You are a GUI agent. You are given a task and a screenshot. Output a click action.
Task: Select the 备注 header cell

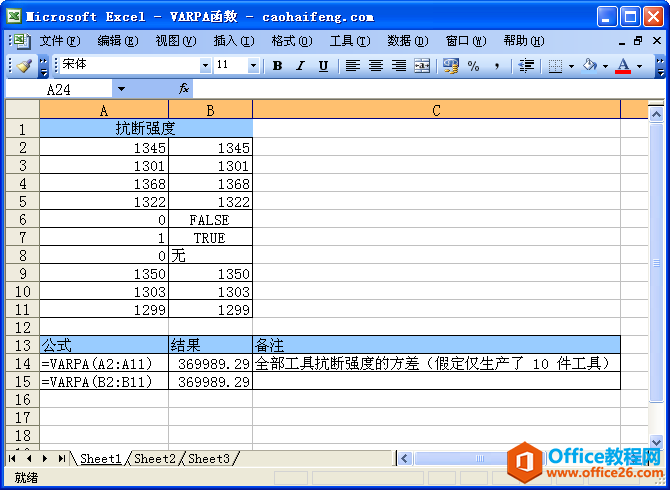coord(436,345)
